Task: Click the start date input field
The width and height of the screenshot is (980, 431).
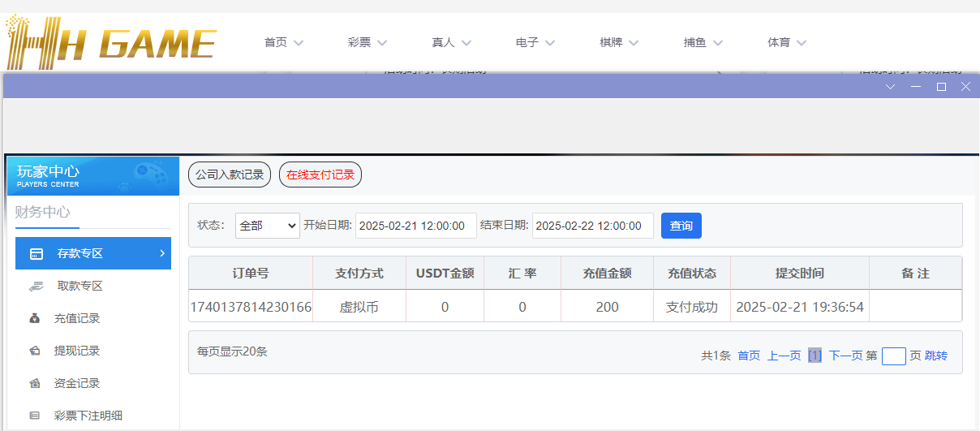Action: (x=415, y=226)
